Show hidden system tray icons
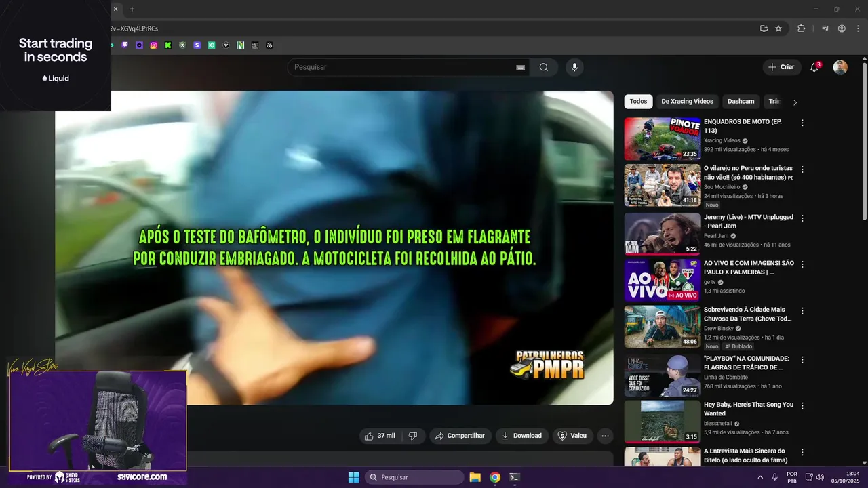868x488 pixels. pyautogui.click(x=760, y=477)
